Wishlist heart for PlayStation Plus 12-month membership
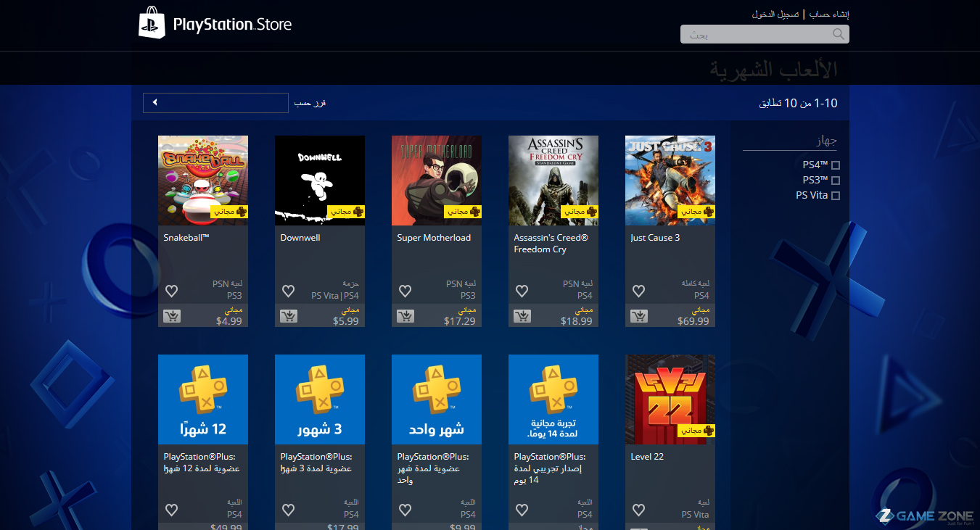Screen dimensions: 980x530 pos(171,510)
